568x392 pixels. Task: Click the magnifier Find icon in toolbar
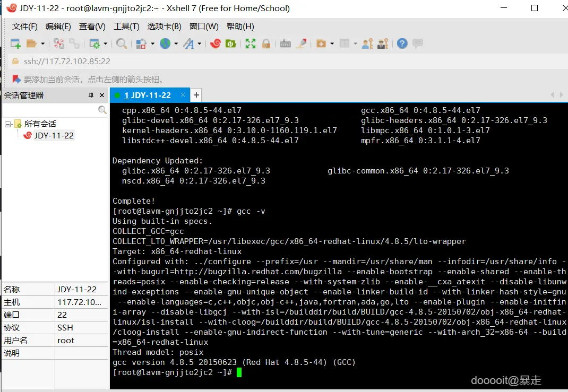point(122,44)
